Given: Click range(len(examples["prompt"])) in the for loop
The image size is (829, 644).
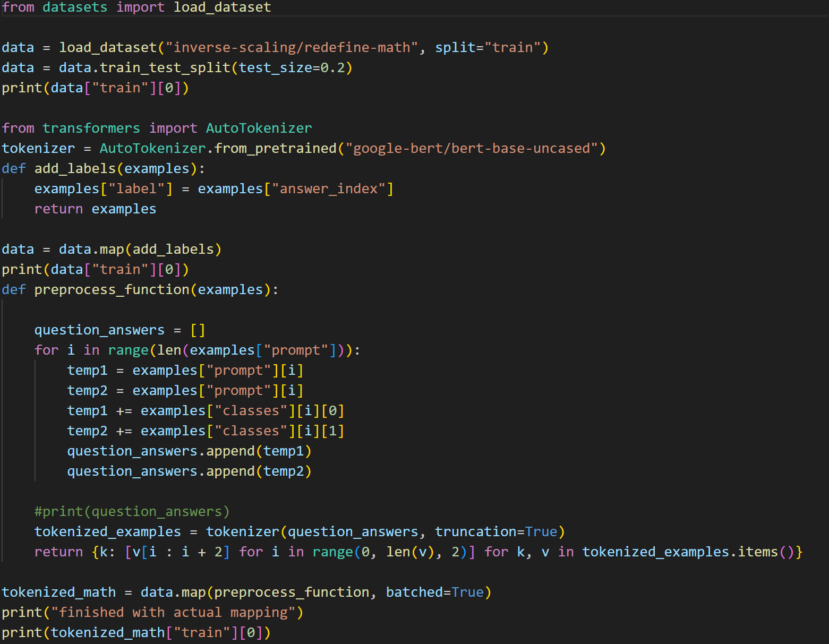Looking at the screenshot, I should [x=230, y=350].
